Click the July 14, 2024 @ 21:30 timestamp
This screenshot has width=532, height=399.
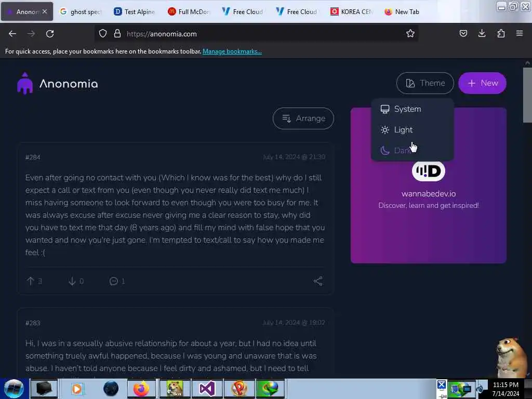coord(294,157)
